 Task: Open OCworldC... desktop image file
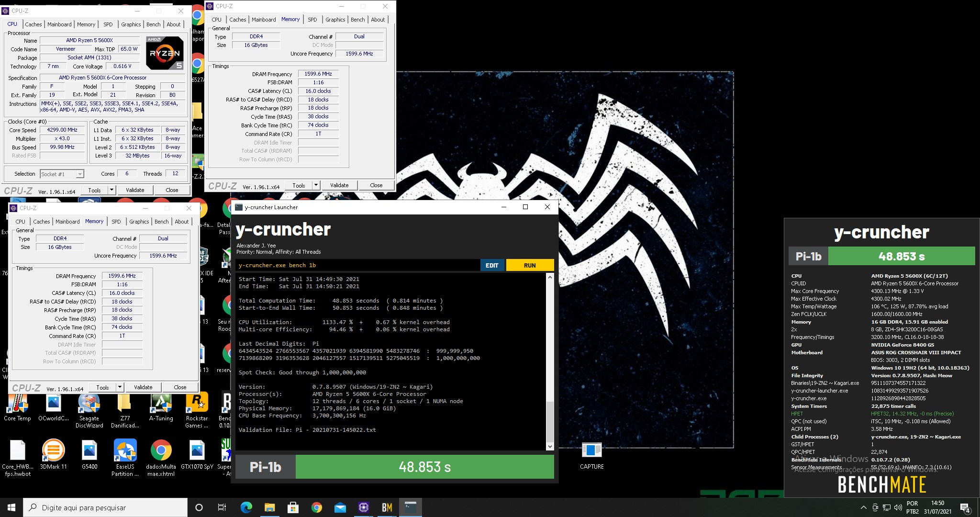pos(53,407)
